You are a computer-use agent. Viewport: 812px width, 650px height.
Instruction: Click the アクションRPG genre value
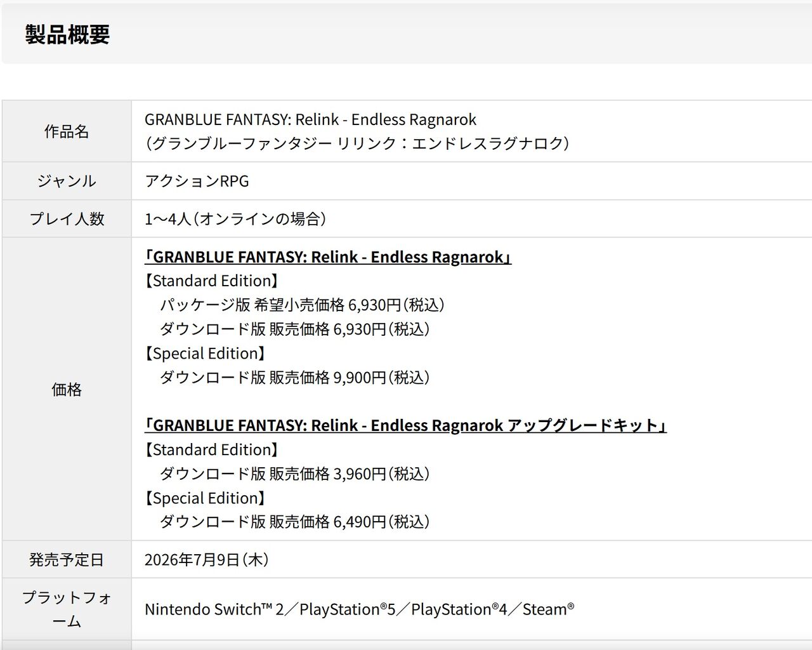[197, 181]
